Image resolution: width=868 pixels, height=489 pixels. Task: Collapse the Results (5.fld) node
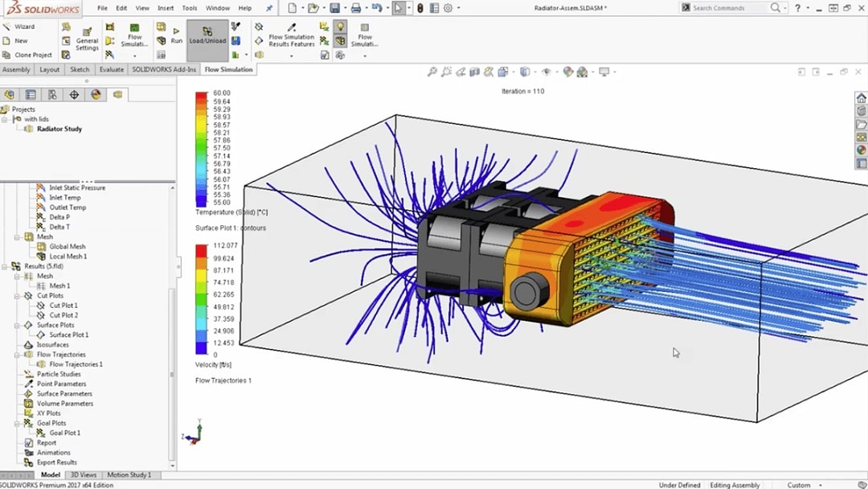(5, 266)
